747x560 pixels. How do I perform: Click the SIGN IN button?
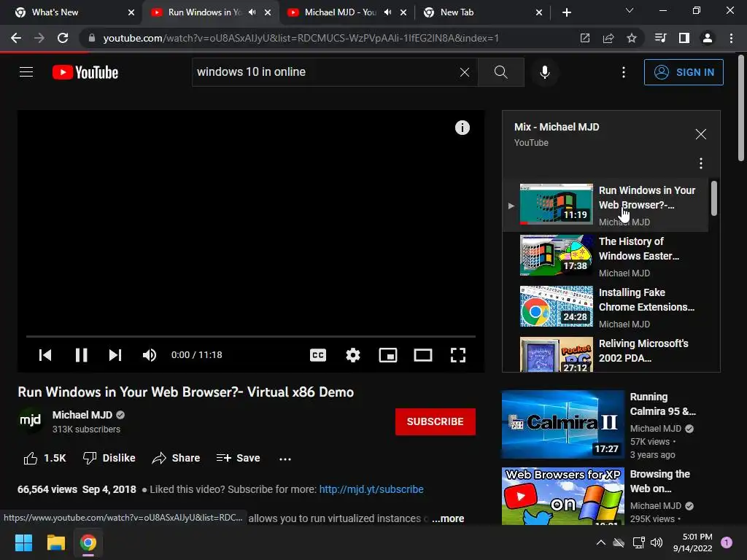tap(684, 72)
